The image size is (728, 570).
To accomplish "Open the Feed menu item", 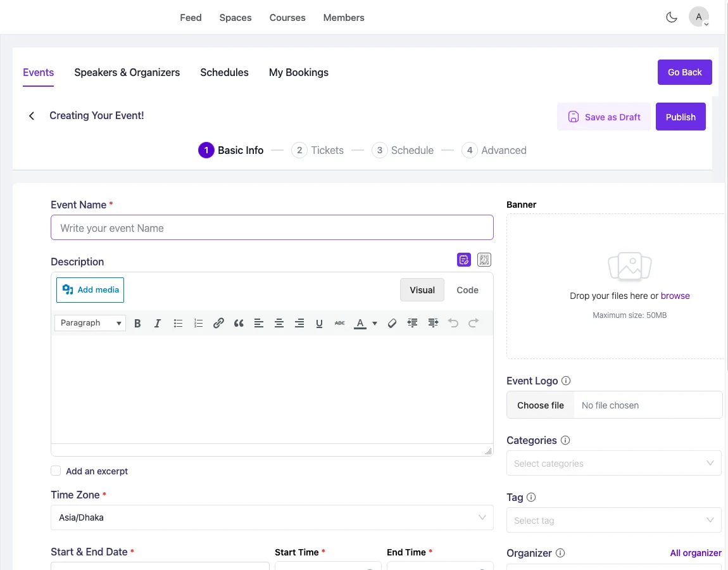I will (x=191, y=18).
